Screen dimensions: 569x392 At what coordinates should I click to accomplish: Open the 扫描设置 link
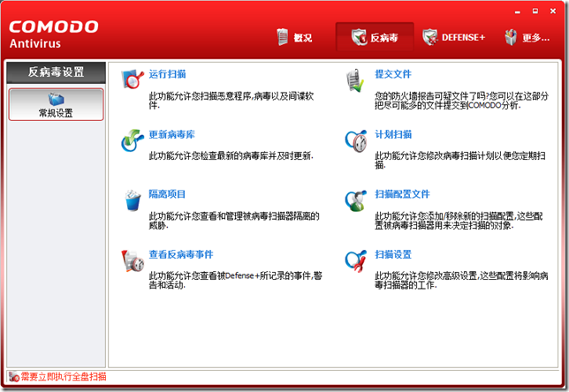coord(393,254)
